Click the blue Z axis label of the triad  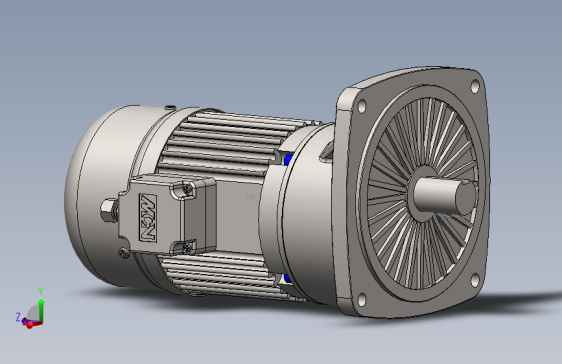18,317
